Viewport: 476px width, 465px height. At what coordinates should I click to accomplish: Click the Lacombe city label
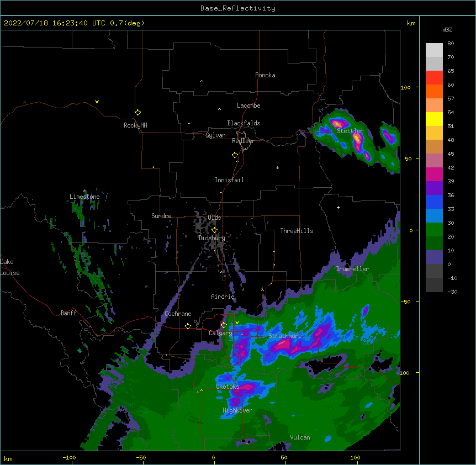pyautogui.click(x=248, y=105)
